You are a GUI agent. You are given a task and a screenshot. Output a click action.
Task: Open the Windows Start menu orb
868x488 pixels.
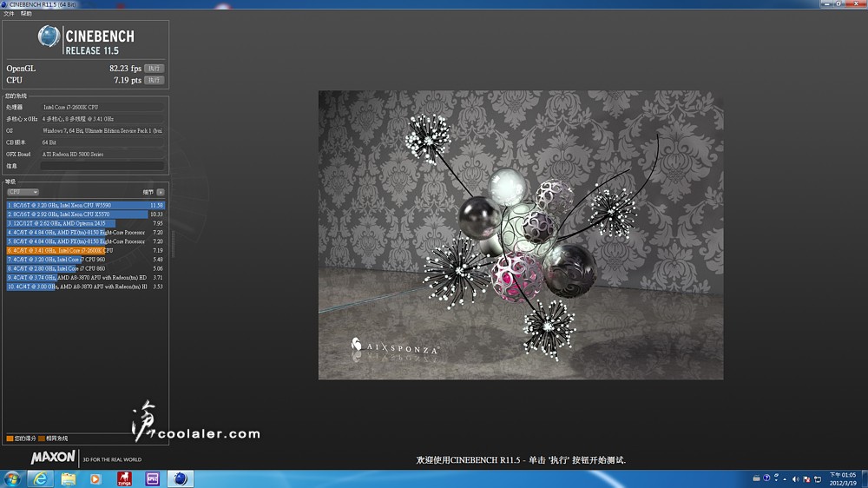[x=11, y=478]
